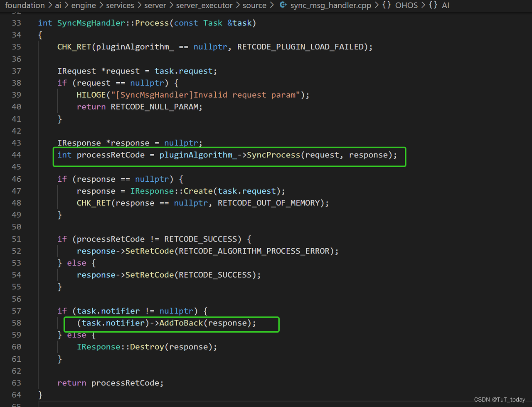This screenshot has width=532, height=407.
Task: Click the "Invalid request param" string
Action: click(x=206, y=95)
